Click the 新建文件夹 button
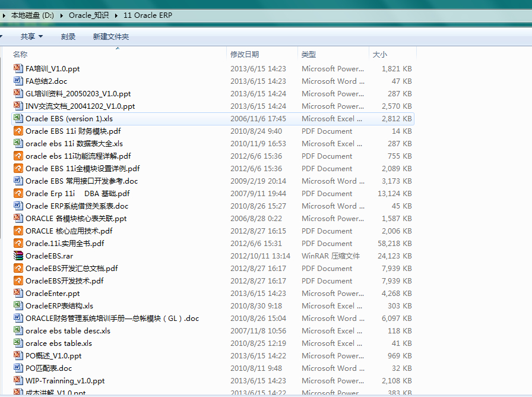The width and height of the screenshot is (532, 397). click(111, 36)
